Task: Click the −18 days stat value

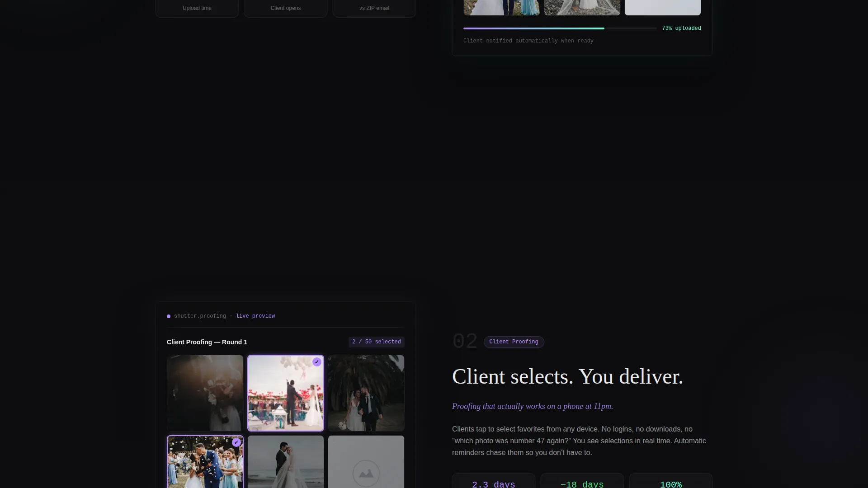Action: point(582,484)
